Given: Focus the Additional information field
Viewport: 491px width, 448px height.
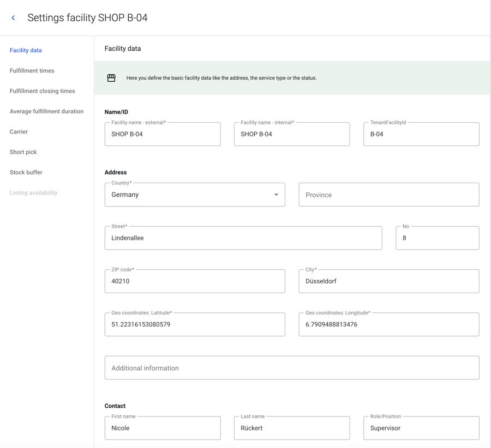Looking at the screenshot, I should [292, 368].
